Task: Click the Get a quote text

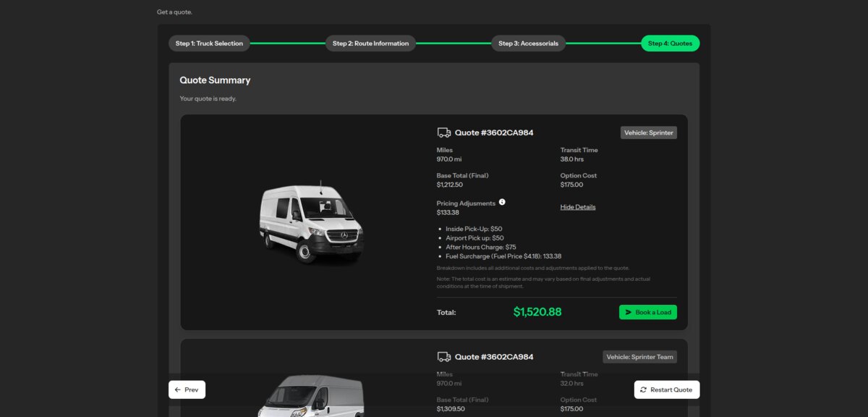Action: coord(174,12)
